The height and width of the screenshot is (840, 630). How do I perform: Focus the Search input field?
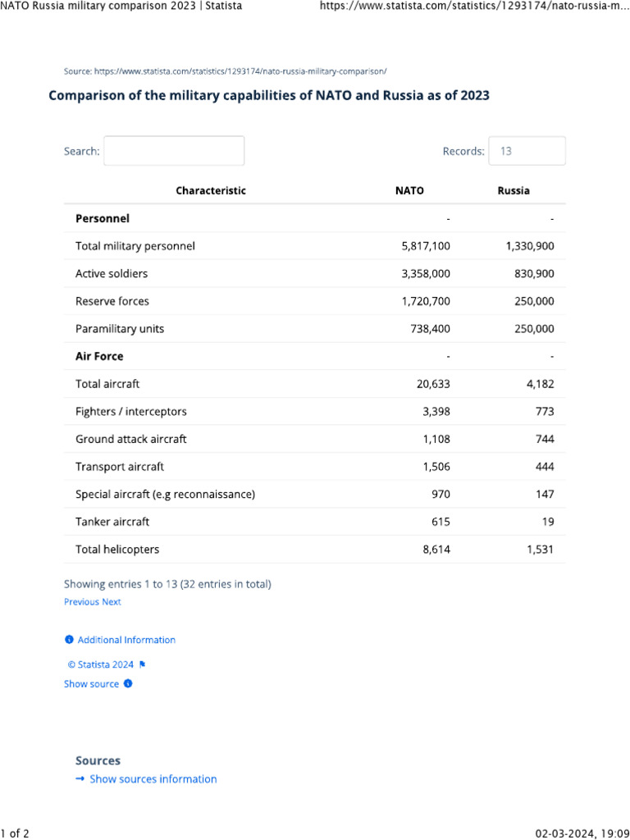point(174,151)
